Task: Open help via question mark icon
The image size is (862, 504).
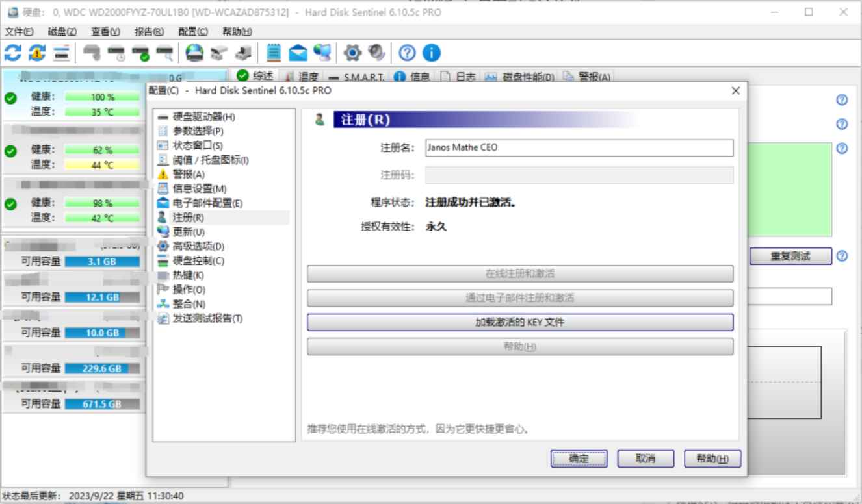Action: pyautogui.click(x=407, y=53)
